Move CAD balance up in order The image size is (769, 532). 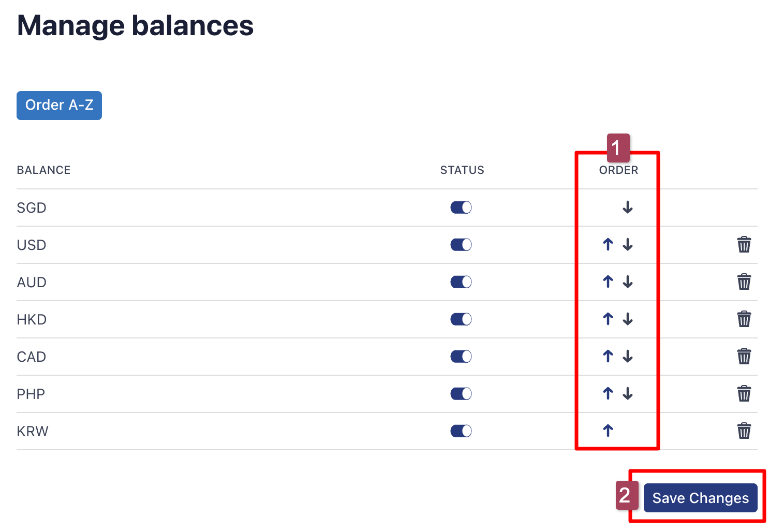pos(608,357)
